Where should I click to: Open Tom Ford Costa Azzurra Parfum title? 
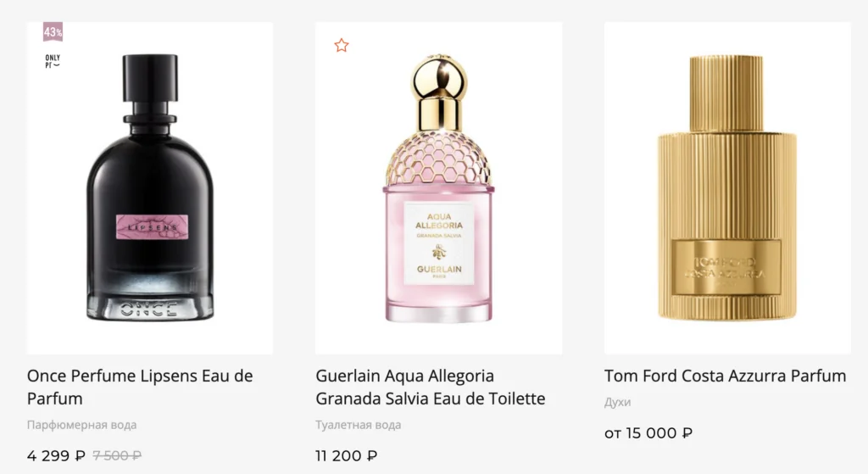coord(726,376)
